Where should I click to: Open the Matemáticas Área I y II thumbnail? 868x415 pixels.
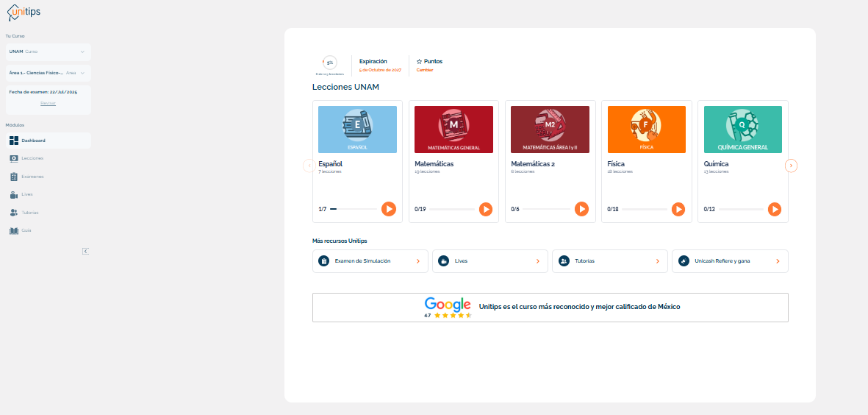click(x=550, y=129)
